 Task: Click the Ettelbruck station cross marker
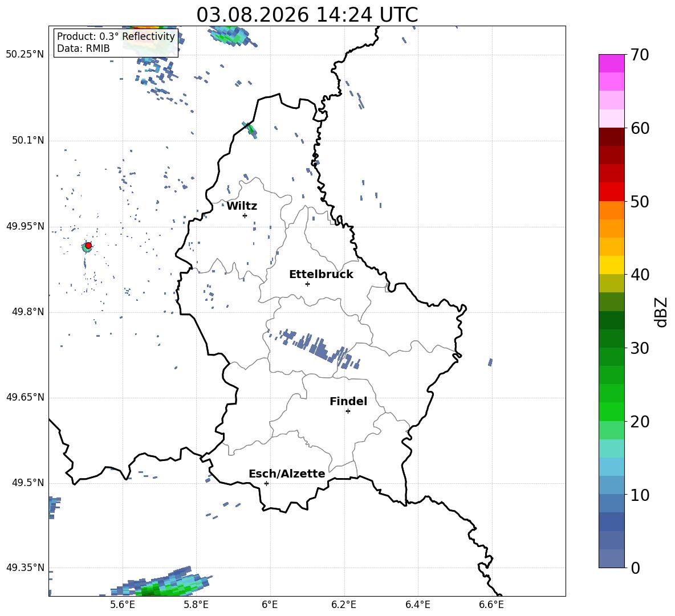pyautogui.click(x=307, y=284)
